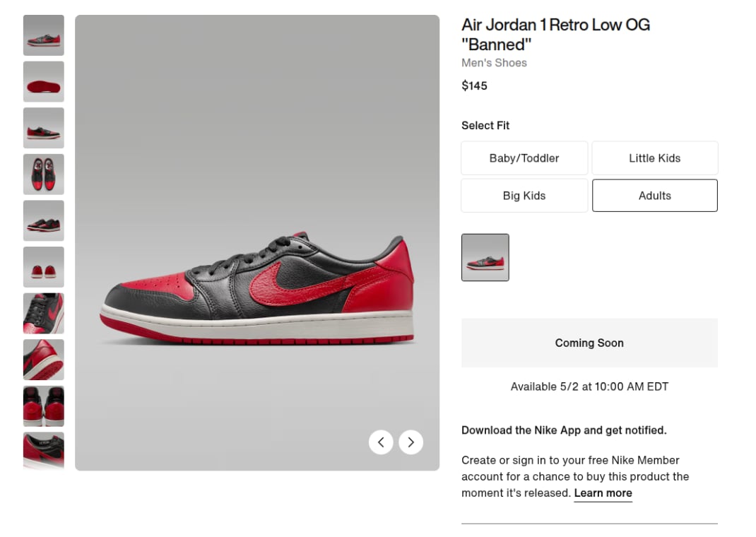Open the Learn more link
Image resolution: width=756 pixels, height=537 pixels.
pos(603,492)
